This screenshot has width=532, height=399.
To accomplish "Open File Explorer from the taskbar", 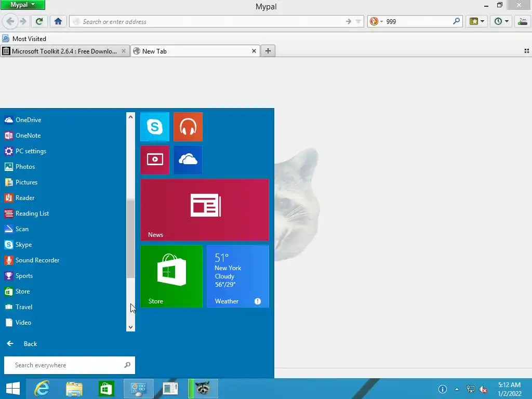I will [74, 389].
